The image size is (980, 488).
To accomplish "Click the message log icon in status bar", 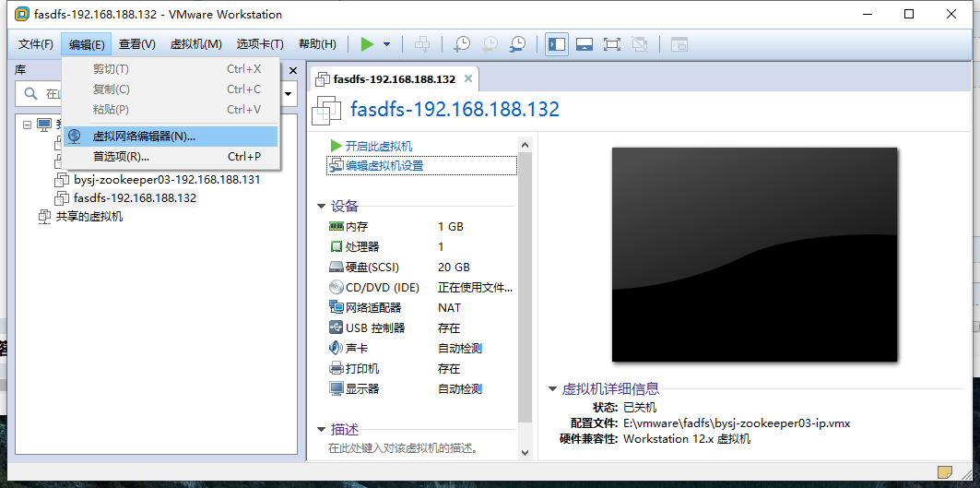I will (944, 471).
